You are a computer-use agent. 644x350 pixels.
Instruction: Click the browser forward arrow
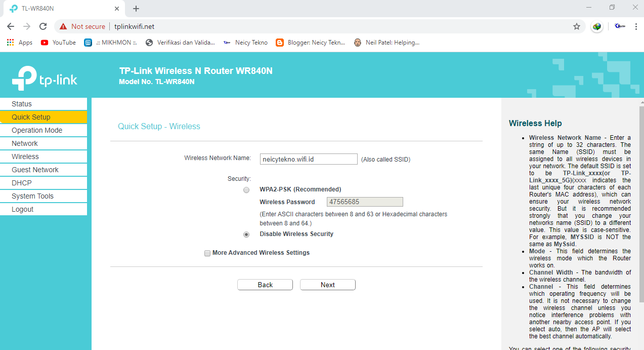point(27,26)
